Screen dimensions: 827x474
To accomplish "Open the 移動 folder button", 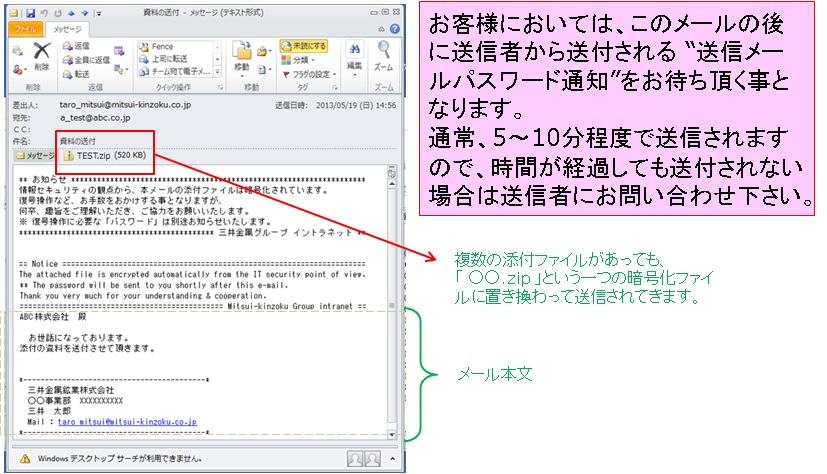I will click(242, 57).
